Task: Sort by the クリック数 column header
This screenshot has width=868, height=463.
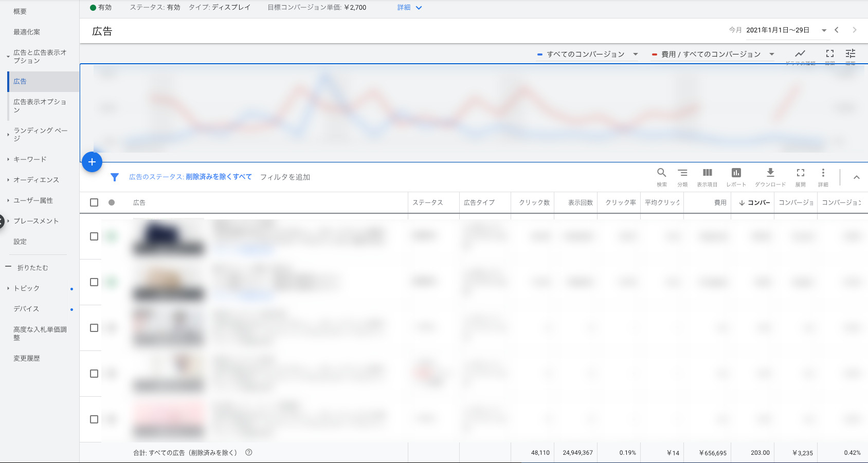Action: click(x=534, y=202)
